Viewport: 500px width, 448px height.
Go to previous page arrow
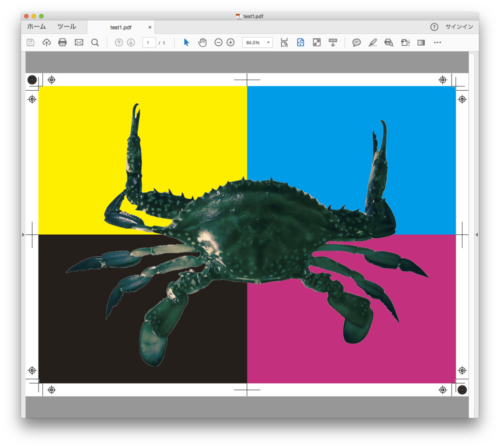[119, 42]
